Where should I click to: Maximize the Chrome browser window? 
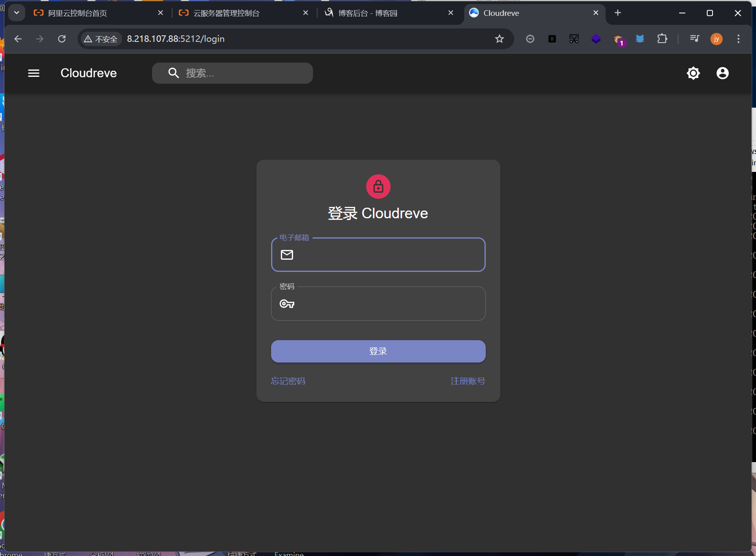[x=710, y=13]
